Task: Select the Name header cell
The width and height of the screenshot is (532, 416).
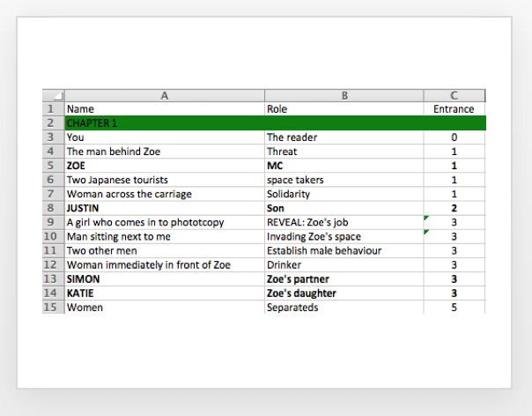Action: click(165, 108)
